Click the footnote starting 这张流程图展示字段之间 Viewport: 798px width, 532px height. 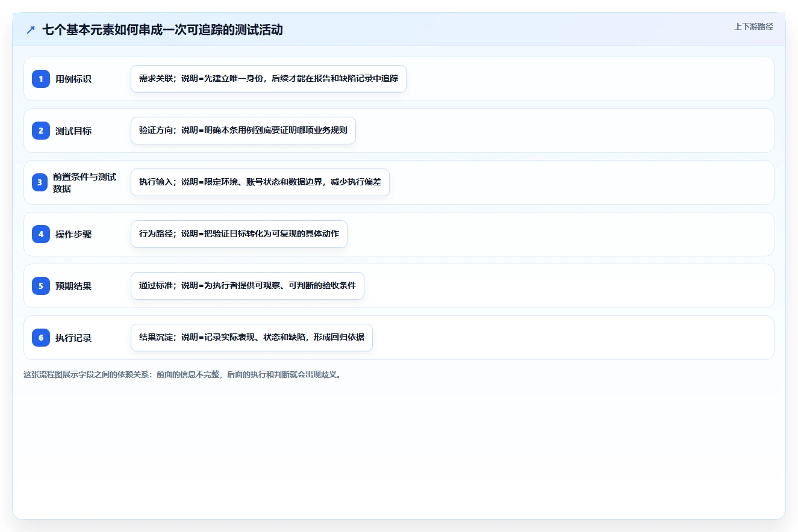(x=184, y=374)
